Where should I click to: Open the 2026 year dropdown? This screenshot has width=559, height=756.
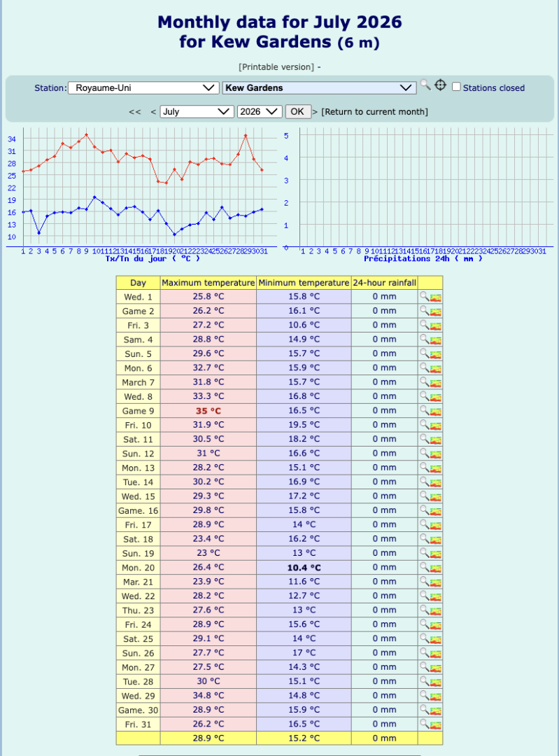(260, 111)
